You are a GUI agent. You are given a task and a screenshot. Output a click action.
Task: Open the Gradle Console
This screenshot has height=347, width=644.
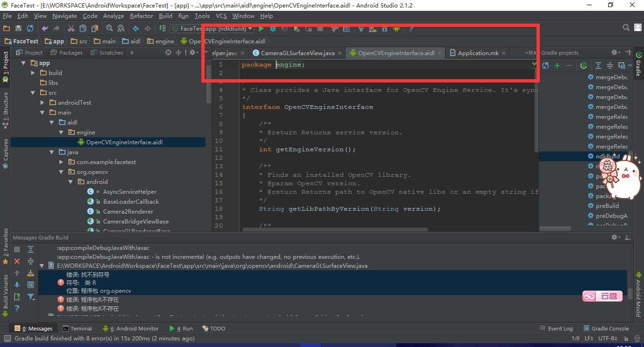[606, 329]
